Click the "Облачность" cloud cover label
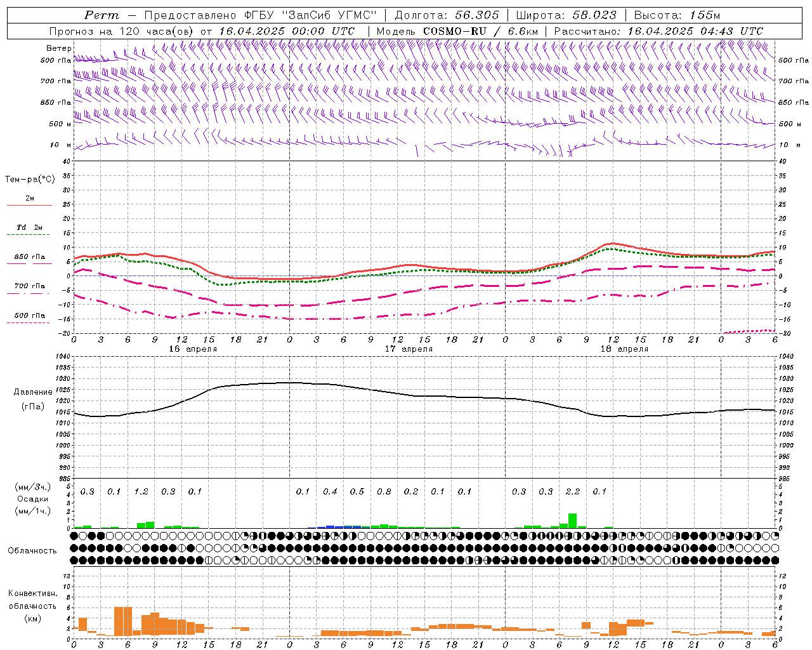The height and width of the screenshot is (650, 812). (x=32, y=551)
